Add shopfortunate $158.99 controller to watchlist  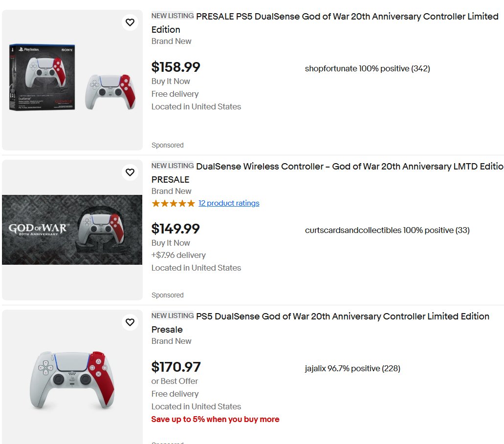click(x=130, y=22)
